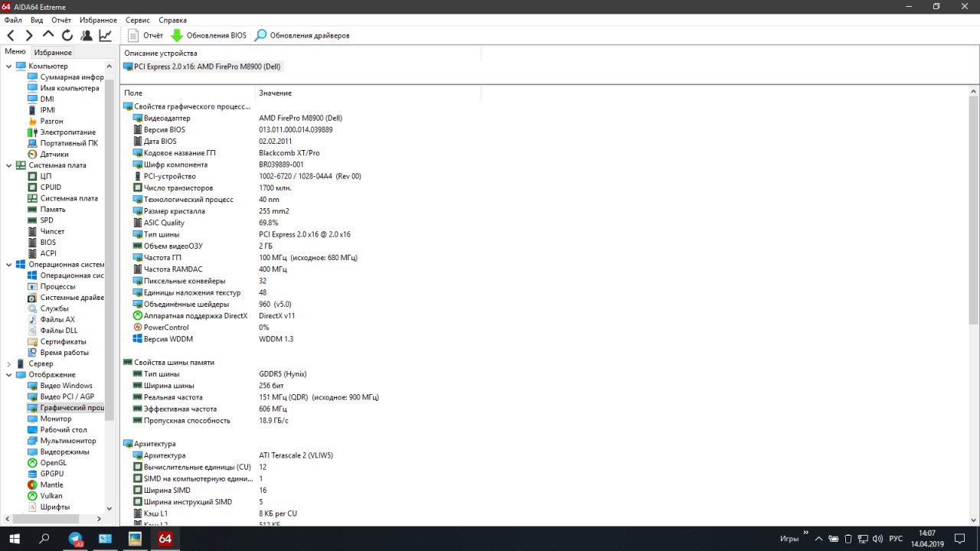
Task: Expand the Сервер tree node
Action: pyautogui.click(x=9, y=364)
